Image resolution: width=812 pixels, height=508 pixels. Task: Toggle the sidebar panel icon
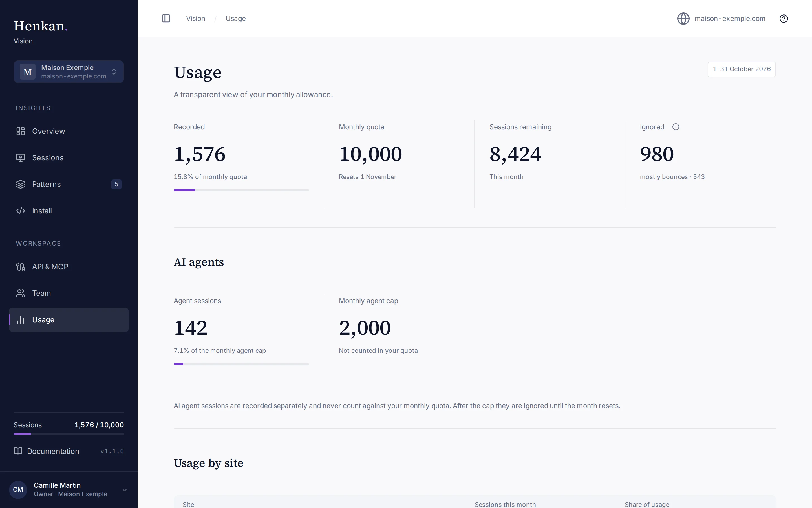[166, 18]
